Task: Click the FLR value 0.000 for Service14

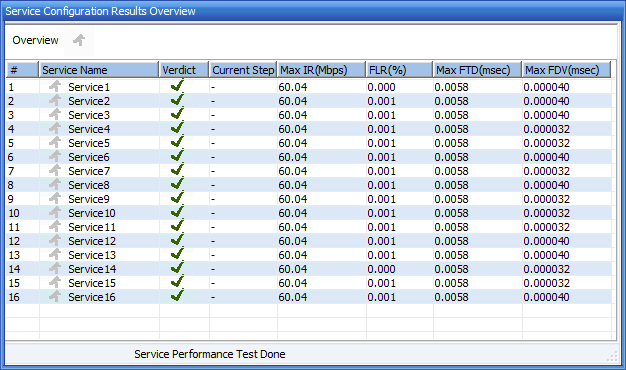Action: [381, 269]
